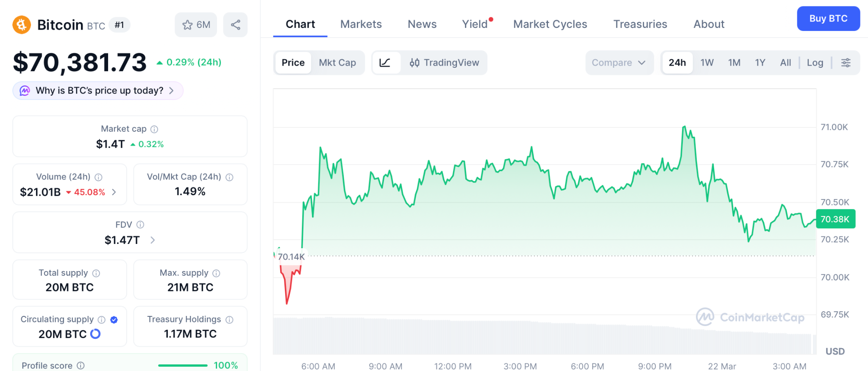This screenshot has width=868, height=371.
Task: Click the Volume (24h) info icon
Action: [x=98, y=177]
